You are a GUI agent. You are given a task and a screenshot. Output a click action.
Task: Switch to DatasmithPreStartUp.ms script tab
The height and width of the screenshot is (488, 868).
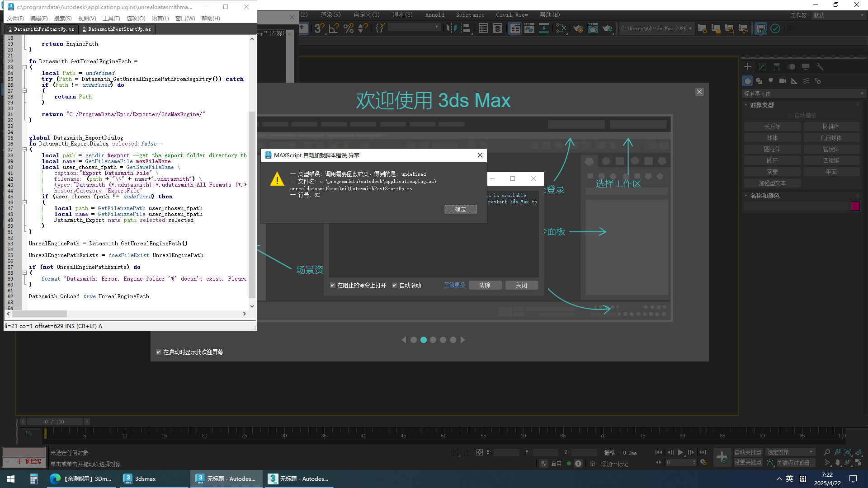(x=42, y=29)
